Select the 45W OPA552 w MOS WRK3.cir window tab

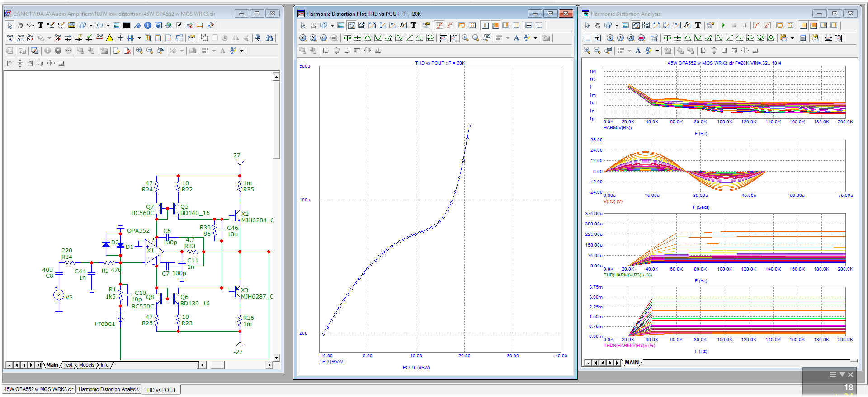(x=38, y=389)
